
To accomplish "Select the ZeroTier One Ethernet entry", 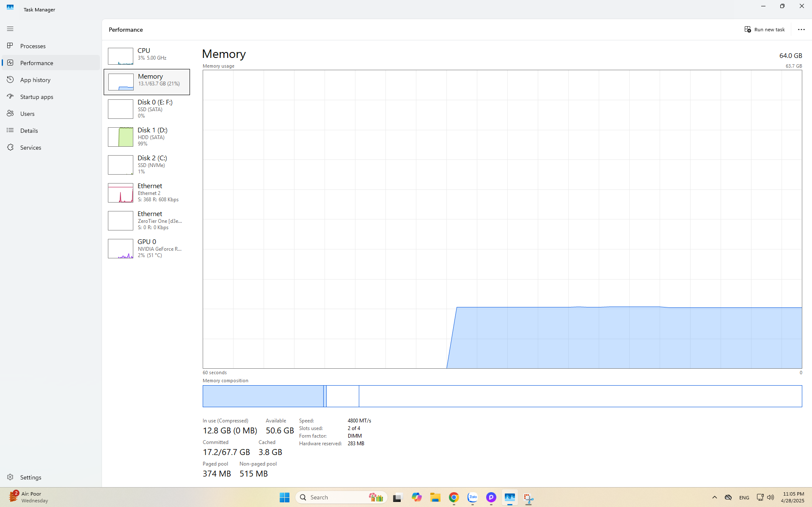I will click(147, 221).
